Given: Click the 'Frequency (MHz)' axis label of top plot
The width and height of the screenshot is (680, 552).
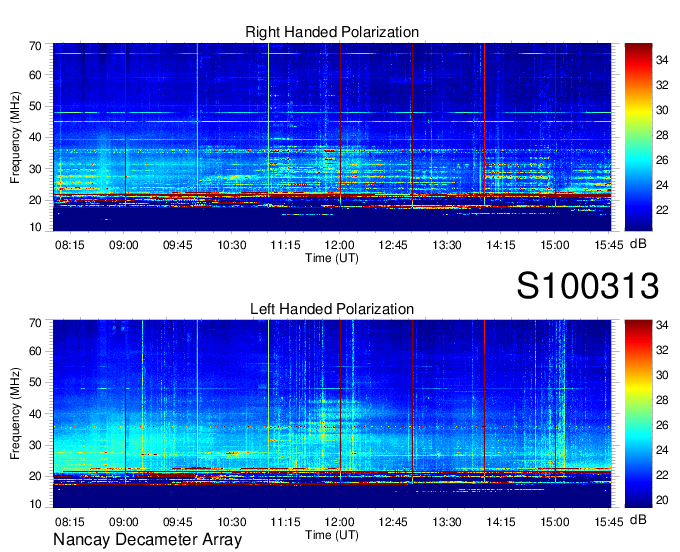Looking at the screenshot, I should (x=15, y=137).
